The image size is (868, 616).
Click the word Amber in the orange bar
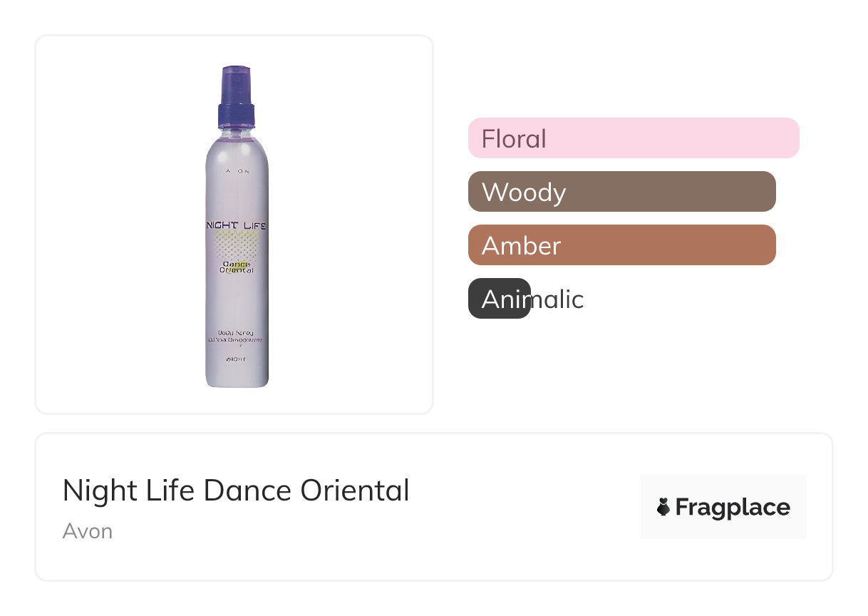pos(521,246)
